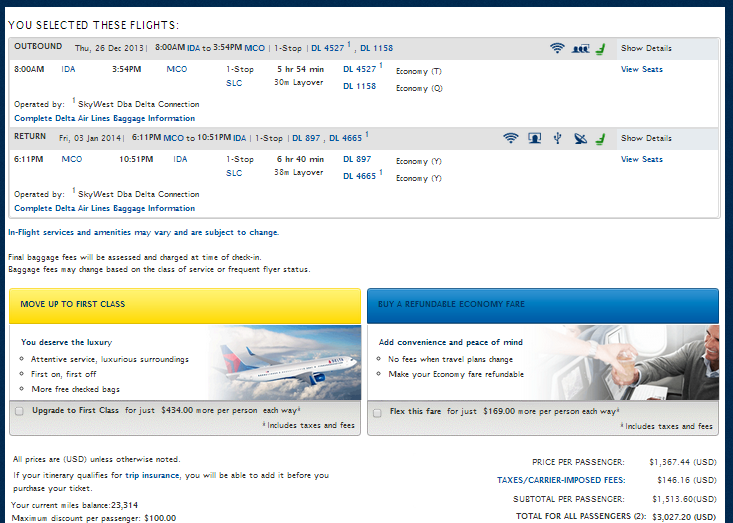Check the Upgrade to First Class checkbox
The height and width of the screenshot is (523, 733).
[19, 411]
